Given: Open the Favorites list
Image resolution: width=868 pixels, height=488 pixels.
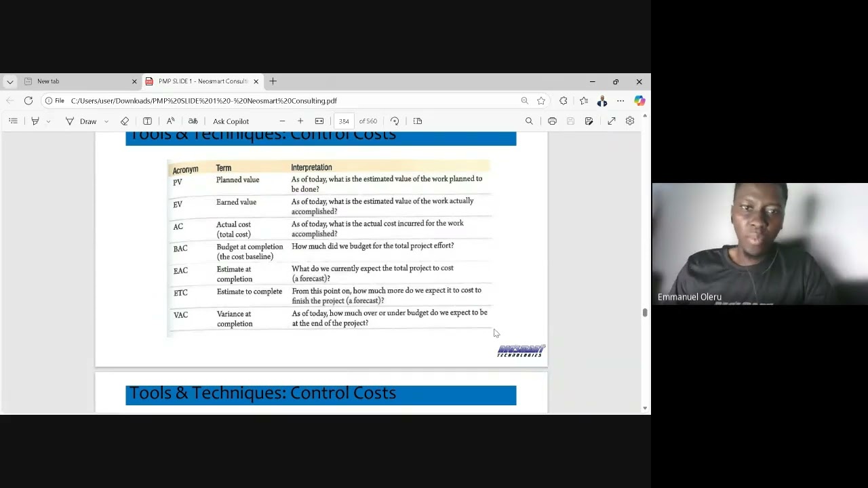Looking at the screenshot, I should pos(584,101).
